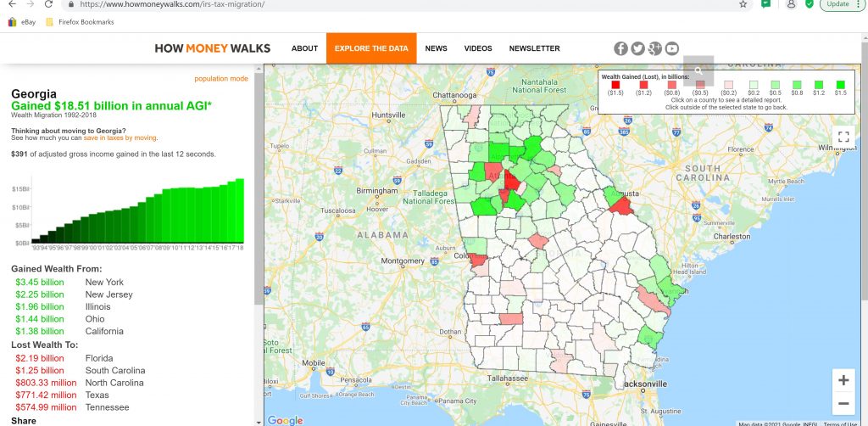Click the Update button in Chrome
Viewport: 868px width, 426px height.
[837, 4]
